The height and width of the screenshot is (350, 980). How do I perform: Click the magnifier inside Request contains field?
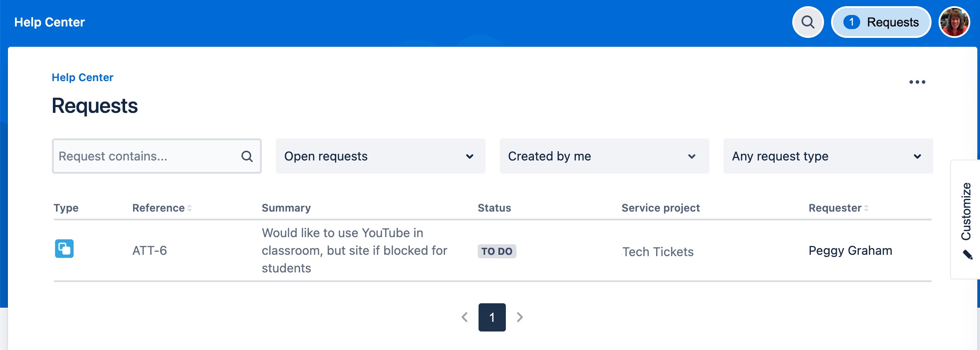[247, 156]
